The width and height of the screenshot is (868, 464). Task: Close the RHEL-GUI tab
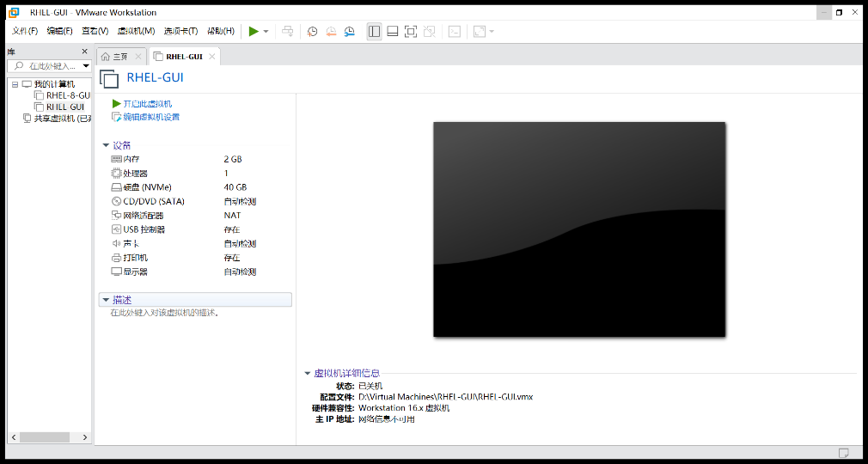coord(211,57)
